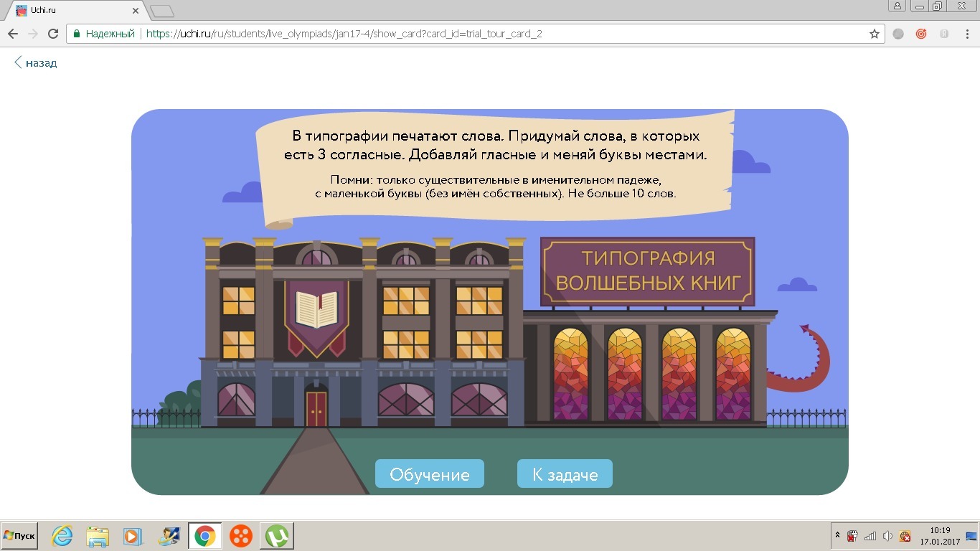Minimize the Chrome window
This screenshot has height=551, width=980.
coord(920,6)
